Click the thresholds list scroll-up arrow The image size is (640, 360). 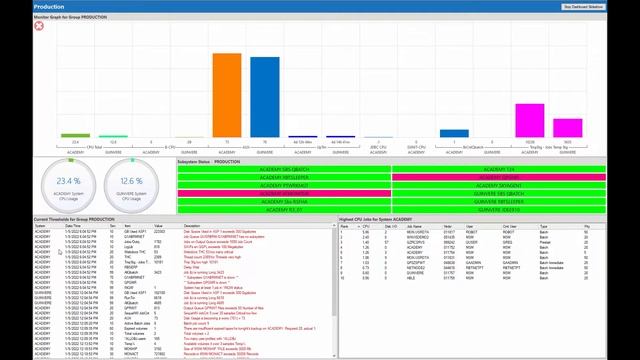(x=334, y=226)
